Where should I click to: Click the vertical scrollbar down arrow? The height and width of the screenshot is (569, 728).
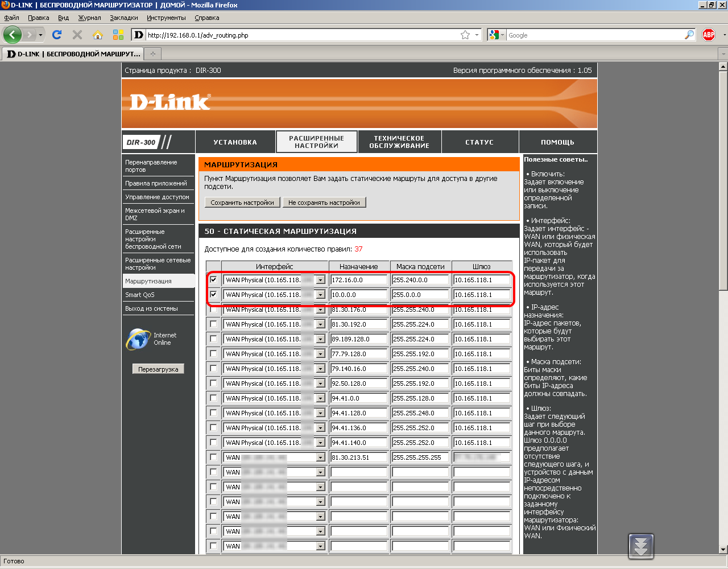click(x=723, y=550)
